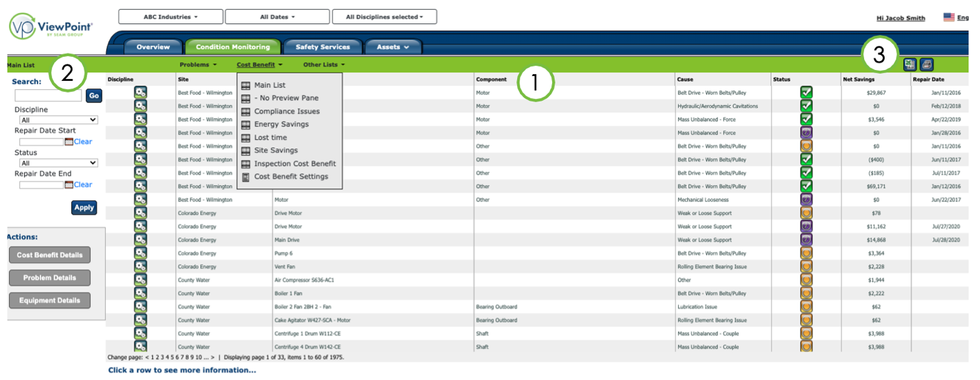Apply the search filters
Viewport: 980px width, 380px height.
click(84, 207)
